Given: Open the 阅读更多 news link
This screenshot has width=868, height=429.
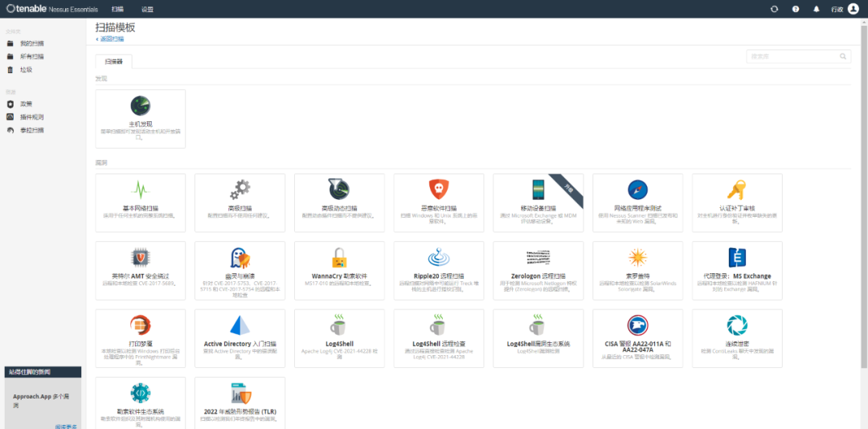Looking at the screenshot, I should point(66,427).
